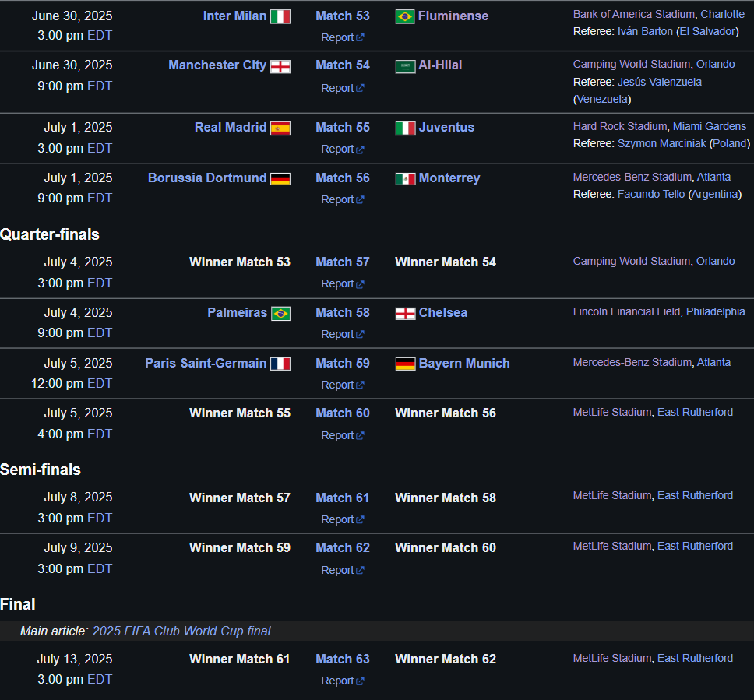Open the Report link under Match 60
This screenshot has width=754, height=700.
(343, 435)
